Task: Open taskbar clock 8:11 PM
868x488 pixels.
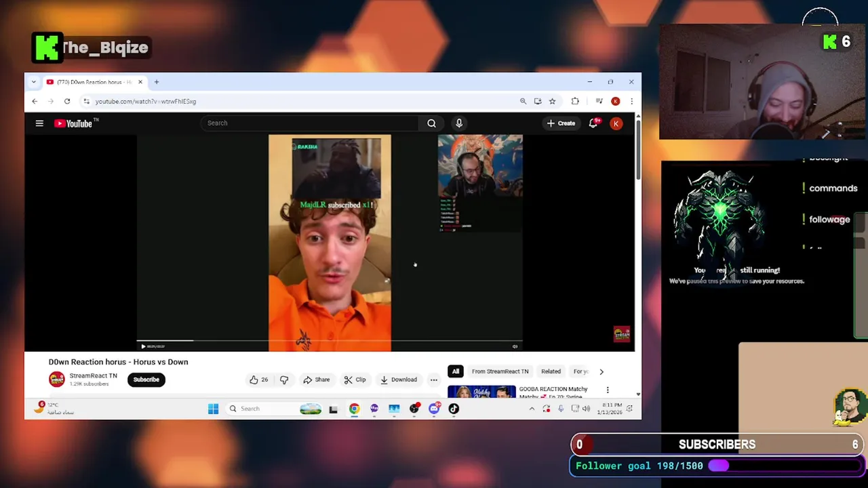Action: (x=610, y=409)
